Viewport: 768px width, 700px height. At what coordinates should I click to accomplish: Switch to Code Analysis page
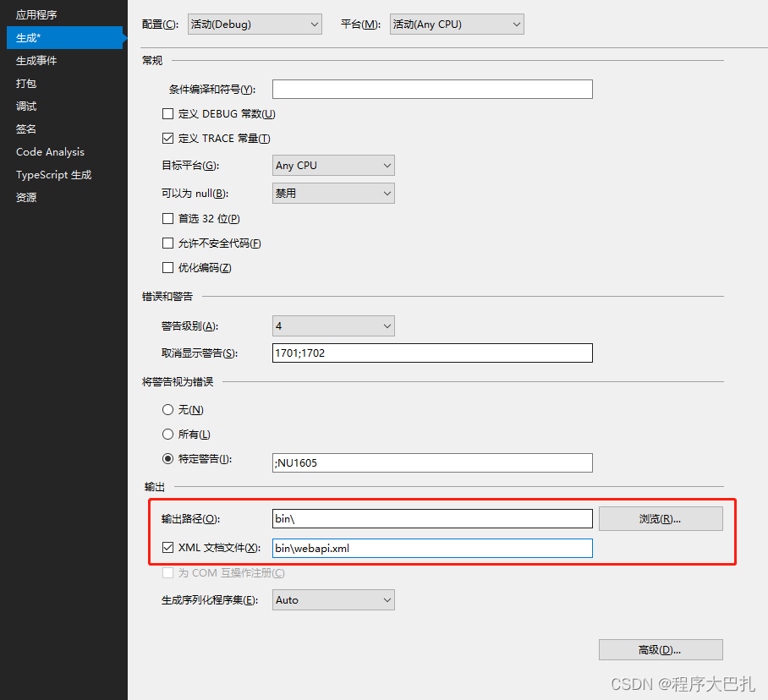click(50, 152)
